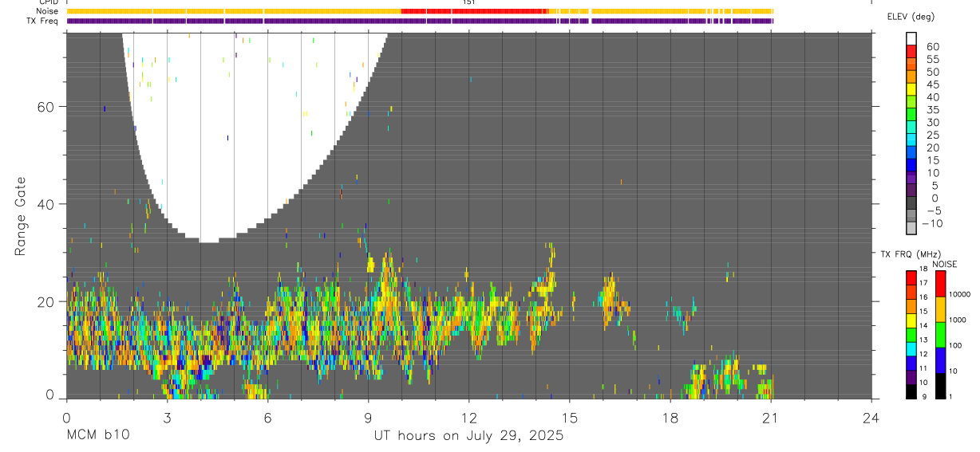Click the 9 tick on the UT hours axis
This screenshot has height=452, width=980.
(368, 418)
